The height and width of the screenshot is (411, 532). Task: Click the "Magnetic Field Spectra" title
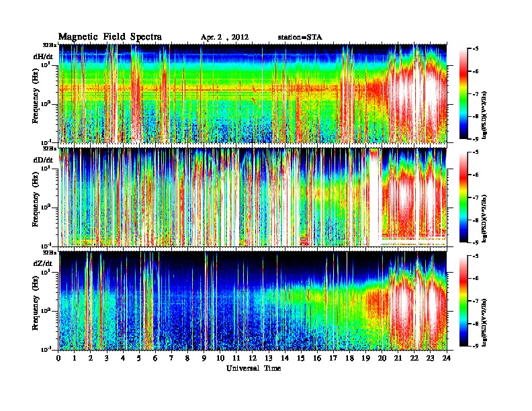coord(110,37)
